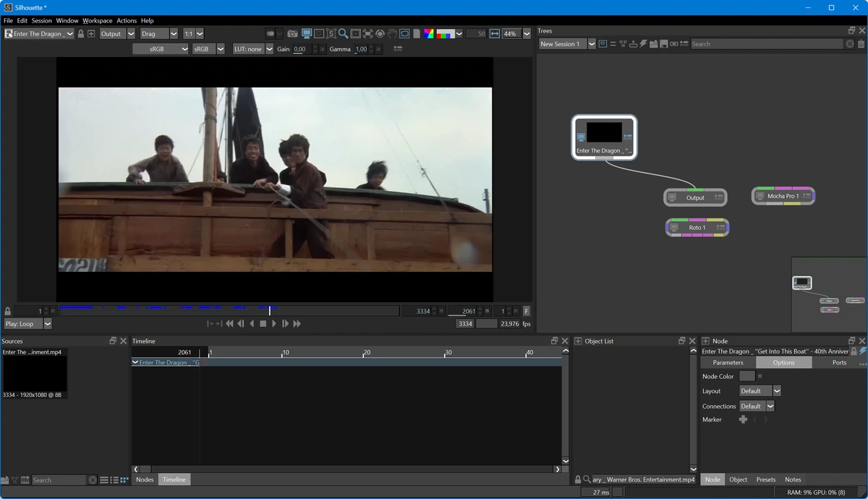The width and height of the screenshot is (868, 499).
Task: Click the node branch icon in Trees toolbar
Action: (623, 44)
